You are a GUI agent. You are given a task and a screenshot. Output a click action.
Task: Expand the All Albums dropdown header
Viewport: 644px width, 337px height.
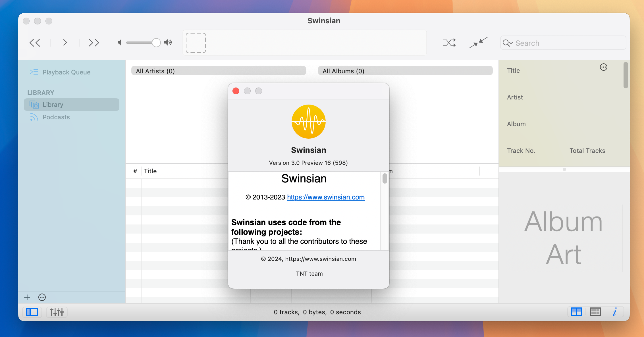(405, 71)
